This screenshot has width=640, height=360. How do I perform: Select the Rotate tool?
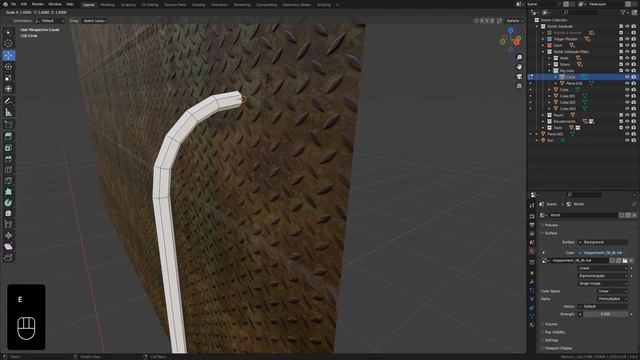pos(9,67)
